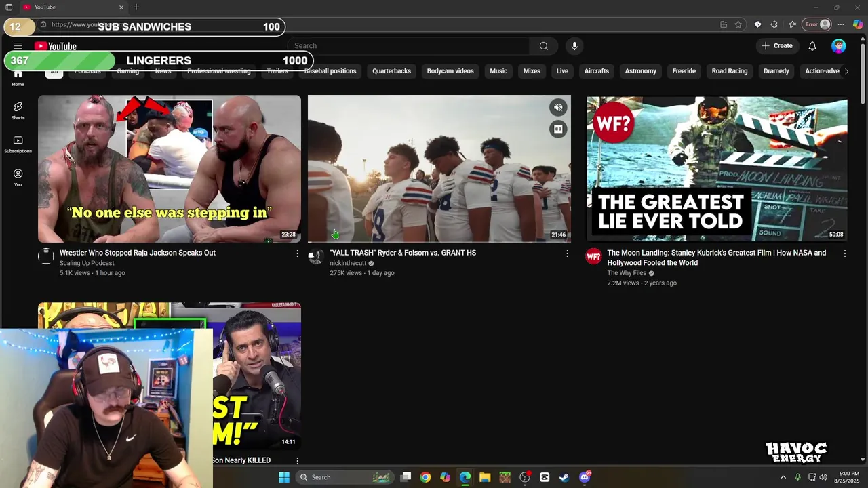Open a new browser tab
The image size is (868, 488).
click(x=136, y=7)
